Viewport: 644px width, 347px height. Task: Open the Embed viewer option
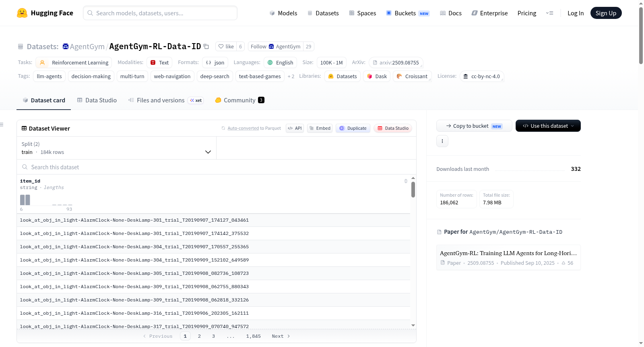coord(320,128)
